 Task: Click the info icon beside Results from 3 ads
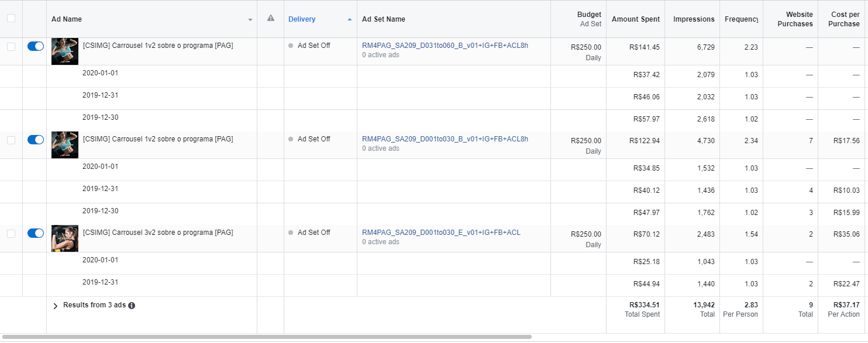(x=132, y=306)
